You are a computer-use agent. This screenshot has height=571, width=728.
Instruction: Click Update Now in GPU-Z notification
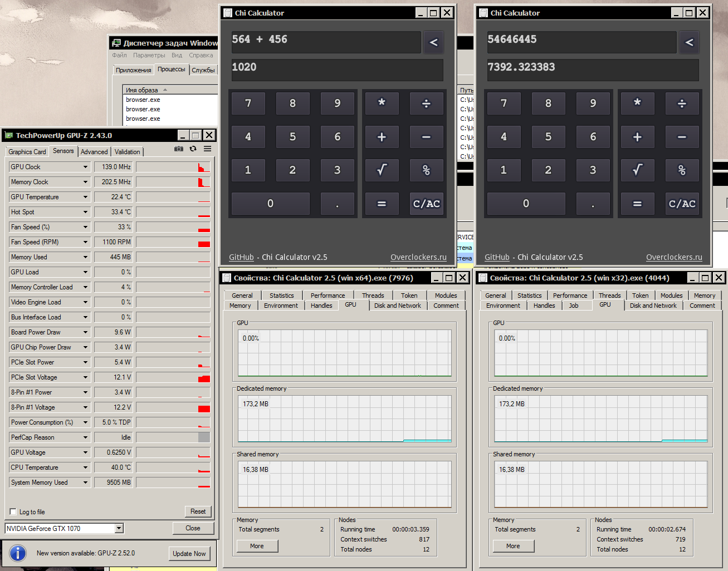point(189,554)
